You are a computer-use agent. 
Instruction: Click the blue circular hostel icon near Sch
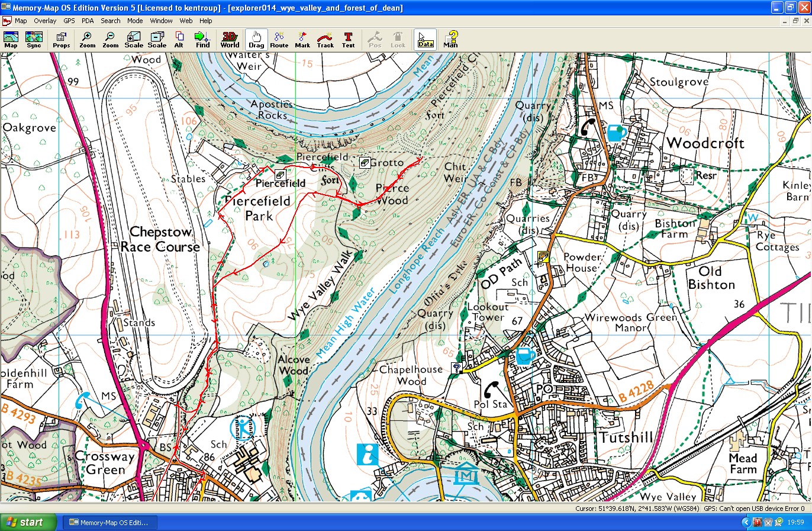(242, 427)
